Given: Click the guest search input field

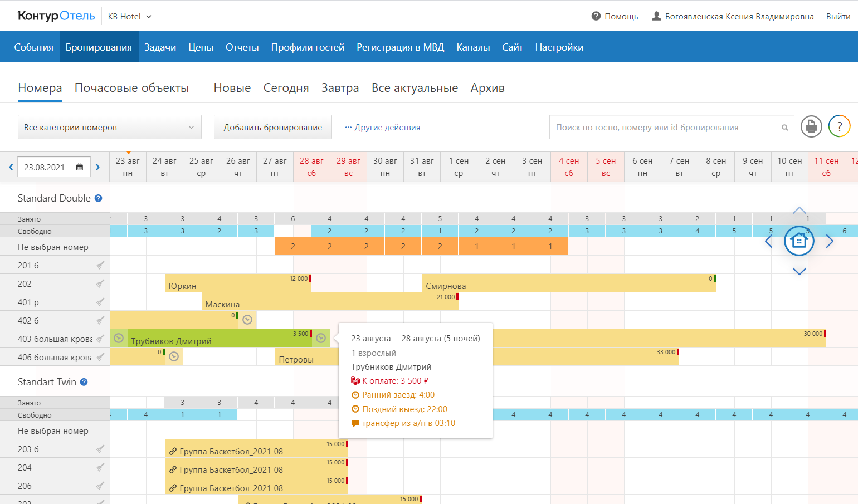Looking at the screenshot, I should 663,128.
